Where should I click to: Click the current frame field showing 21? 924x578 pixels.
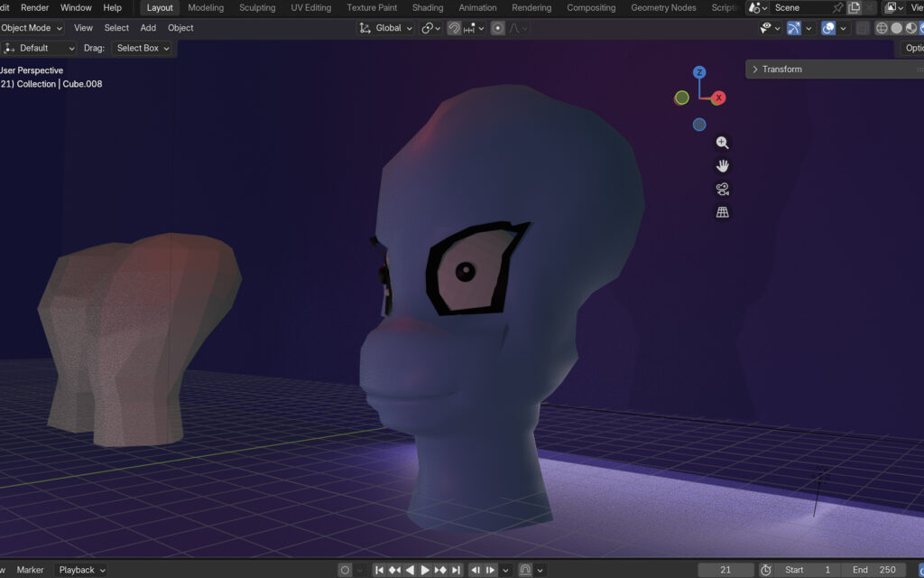pyautogui.click(x=725, y=570)
